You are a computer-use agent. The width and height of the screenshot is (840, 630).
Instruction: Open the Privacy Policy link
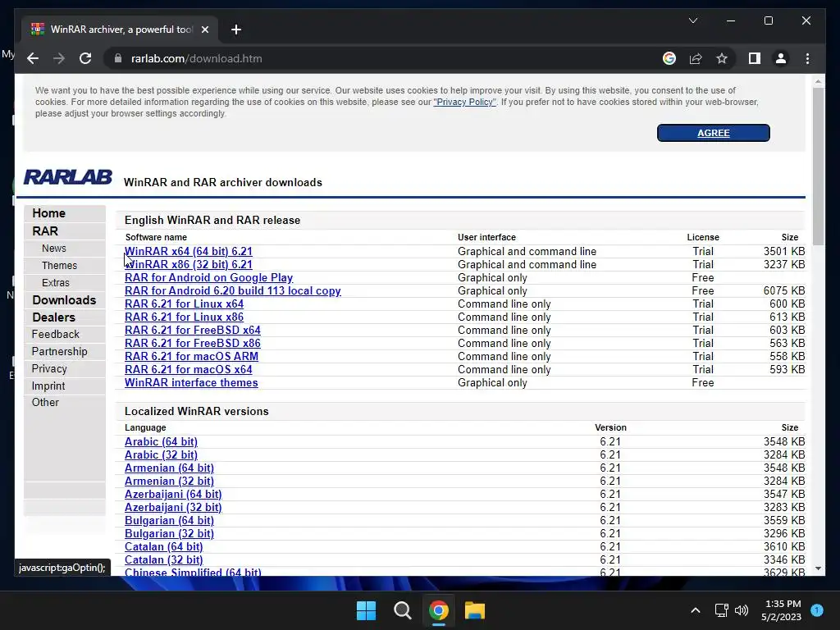point(464,102)
